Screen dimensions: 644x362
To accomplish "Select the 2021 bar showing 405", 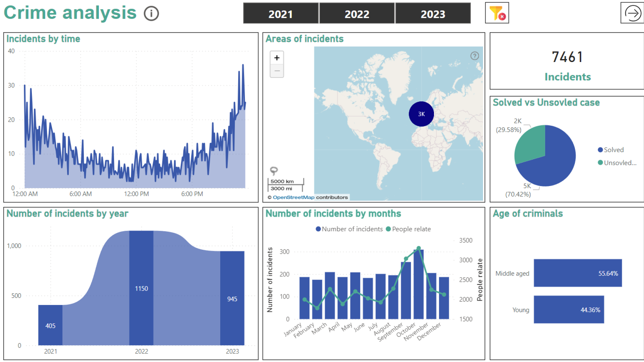I will [50, 325].
